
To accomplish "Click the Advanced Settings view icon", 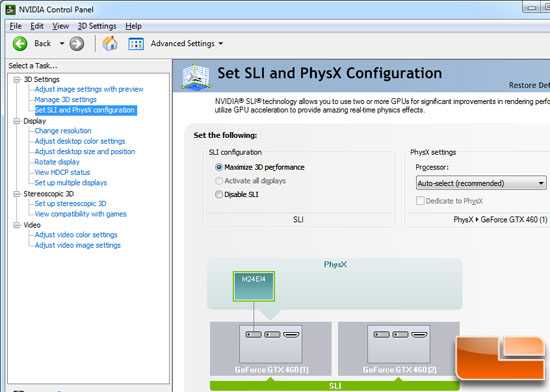I will click(x=136, y=44).
